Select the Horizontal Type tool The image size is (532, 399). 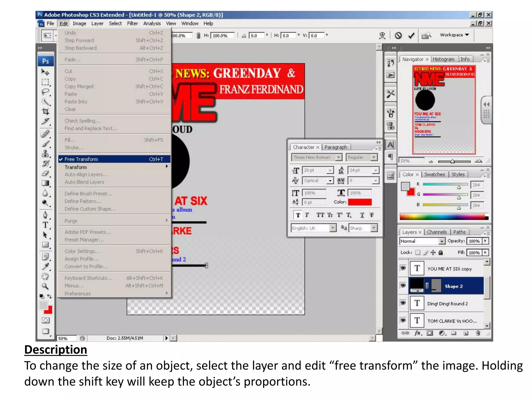tap(45, 225)
